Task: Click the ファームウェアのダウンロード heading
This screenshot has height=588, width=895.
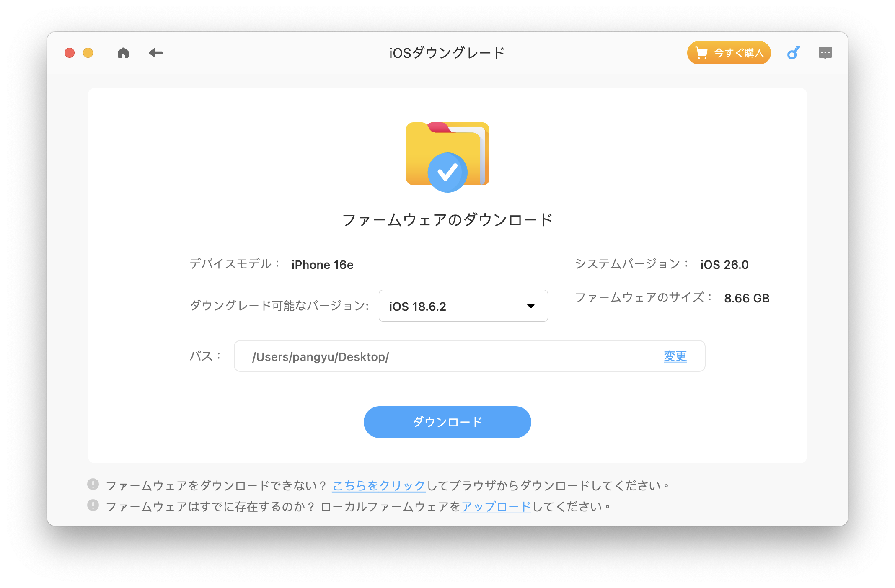Action: (x=447, y=220)
